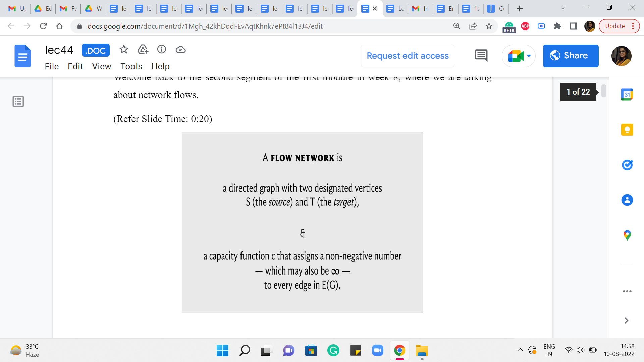Click the blue Share button
The width and height of the screenshot is (644, 362).
click(x=571, y=56)
